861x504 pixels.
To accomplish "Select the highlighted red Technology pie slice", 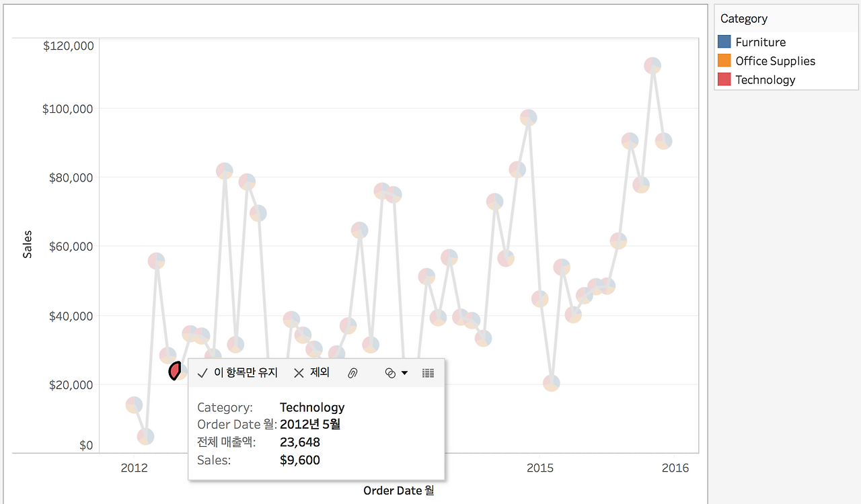I will (176, 371).
